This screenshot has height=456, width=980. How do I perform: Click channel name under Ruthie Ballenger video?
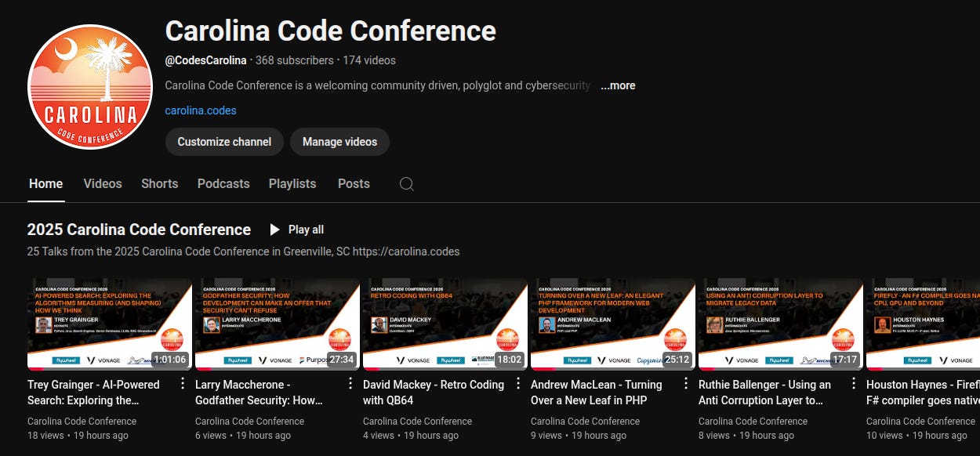753,422
